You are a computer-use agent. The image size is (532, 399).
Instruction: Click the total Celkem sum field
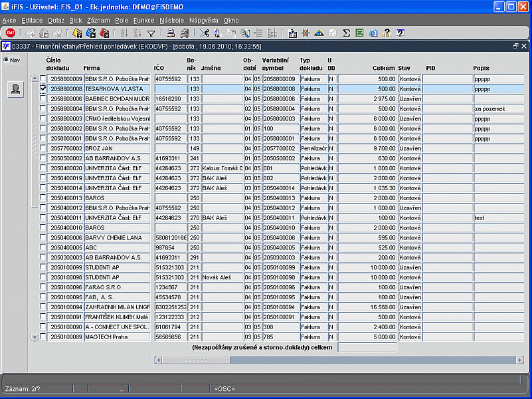[x=367, y=347]
